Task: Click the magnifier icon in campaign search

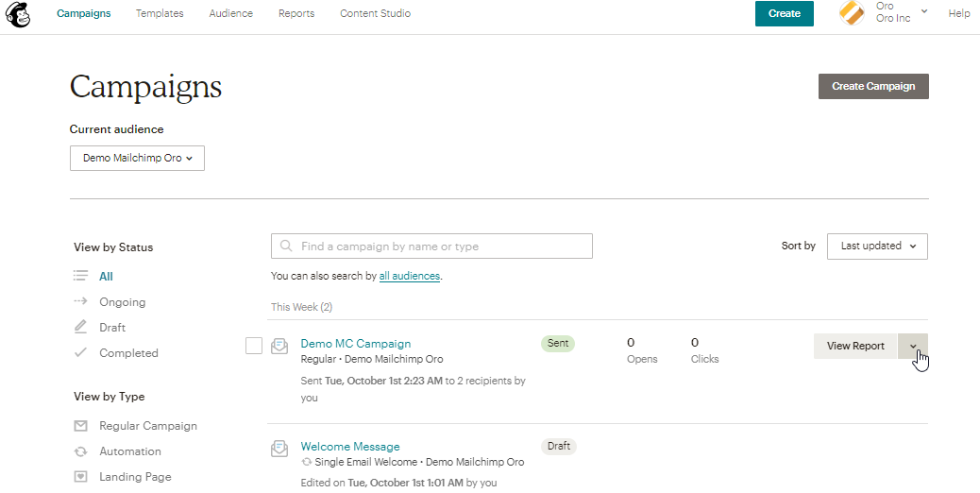Action: [x=286, y=246]
